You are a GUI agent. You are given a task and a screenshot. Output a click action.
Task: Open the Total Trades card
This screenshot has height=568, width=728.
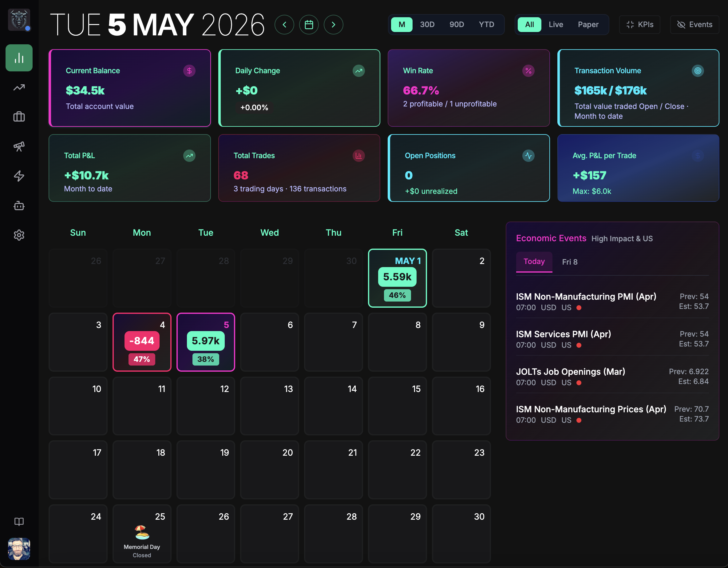(299, 168)
